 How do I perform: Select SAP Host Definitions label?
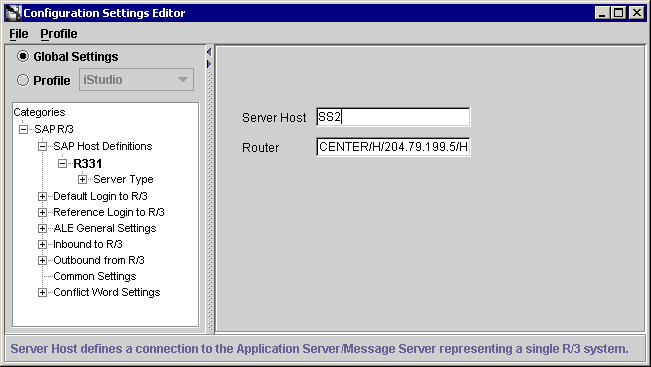click(x=103, y=146)
